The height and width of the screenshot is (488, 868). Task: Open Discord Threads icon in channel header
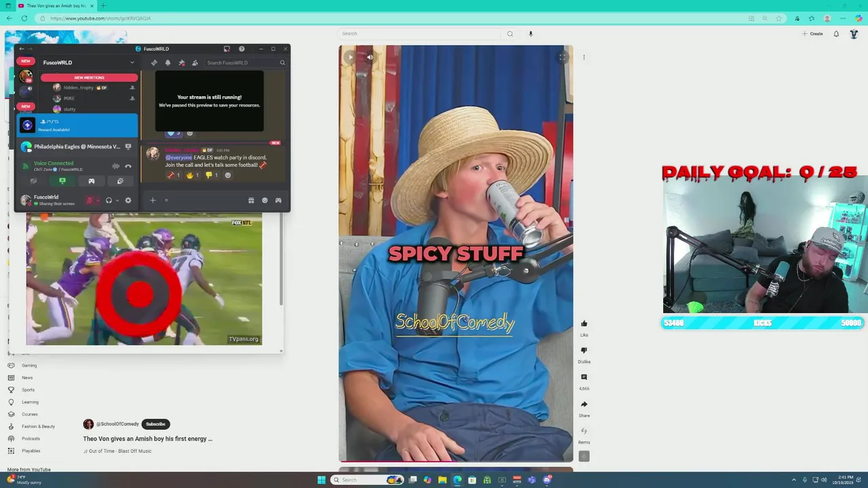click(x=154, y=62)
